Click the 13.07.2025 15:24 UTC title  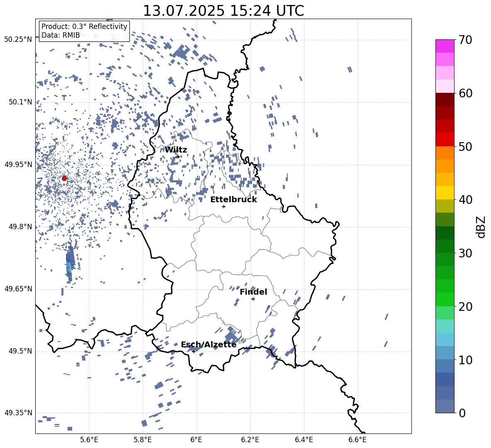tap(223, 11)
